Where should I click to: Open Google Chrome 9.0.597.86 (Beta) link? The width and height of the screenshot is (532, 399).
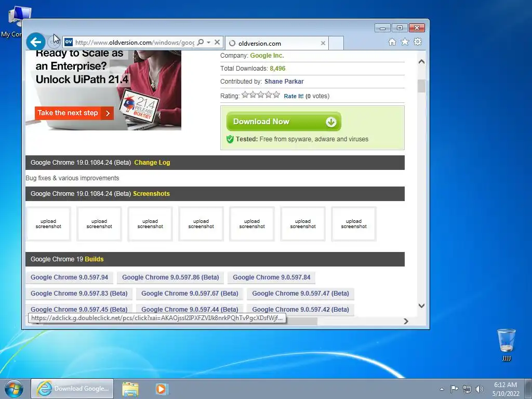pos(170,277)
